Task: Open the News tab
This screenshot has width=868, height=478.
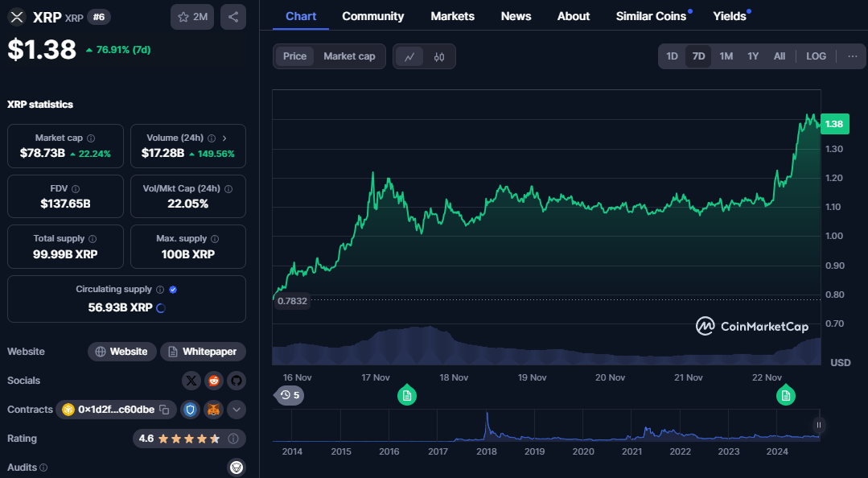Action: pyautogui.click(x=516, y=16)
